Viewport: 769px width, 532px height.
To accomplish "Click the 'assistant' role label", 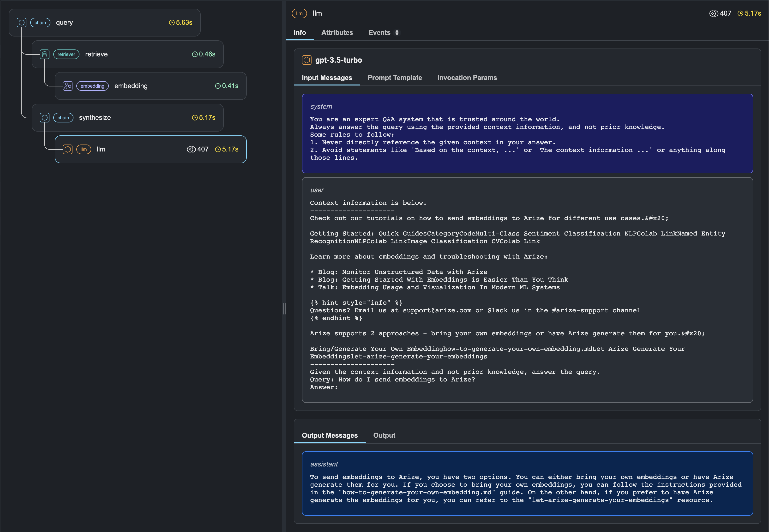I will click(x=324, y=464).
